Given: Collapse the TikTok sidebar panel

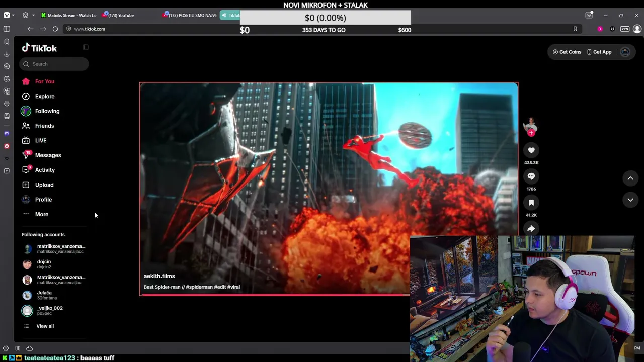Looking at the screenshot, I should pyautogui.click(x=86, y=47).
